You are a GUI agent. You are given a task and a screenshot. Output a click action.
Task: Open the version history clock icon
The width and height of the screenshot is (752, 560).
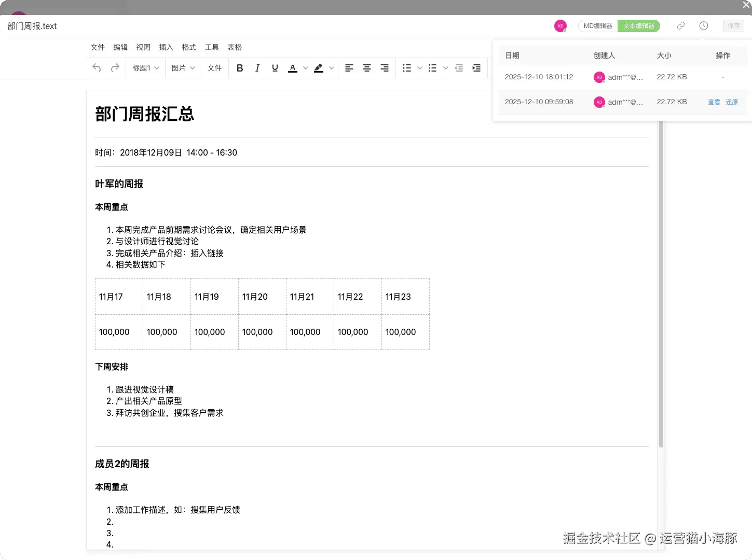(704, 25)
